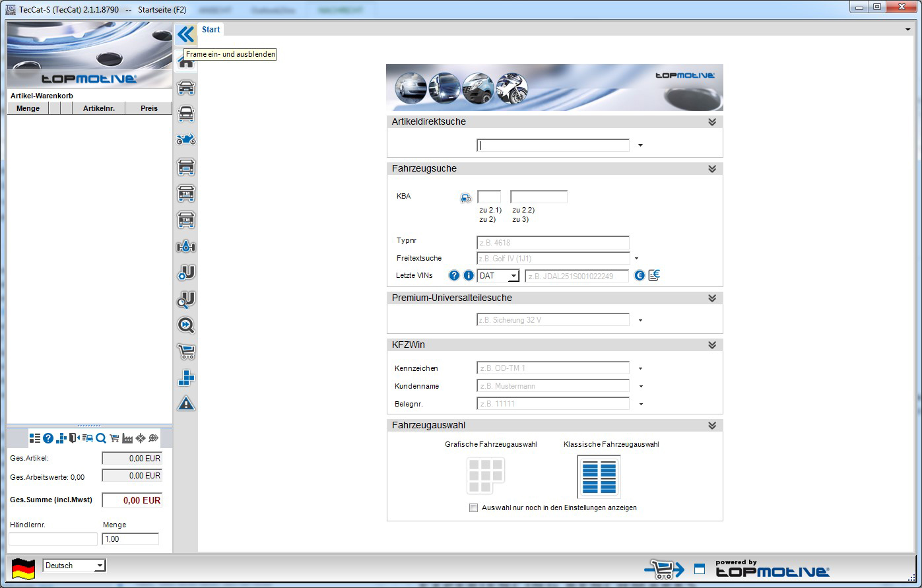Image resolution: width=922 pixels, height=588 pixels.
Task: Choose Grafische Fahrzeugauswahl
Action: click(x=486, y=475)
